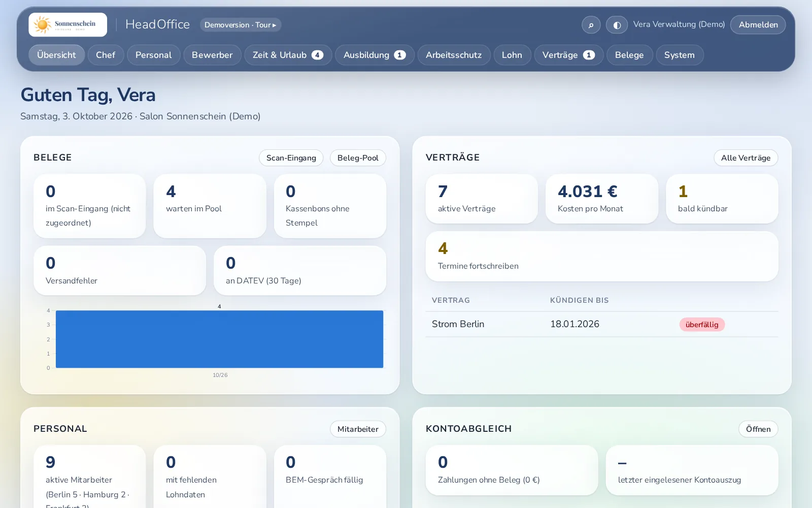Select the 'bald kündbar' card

722,199
